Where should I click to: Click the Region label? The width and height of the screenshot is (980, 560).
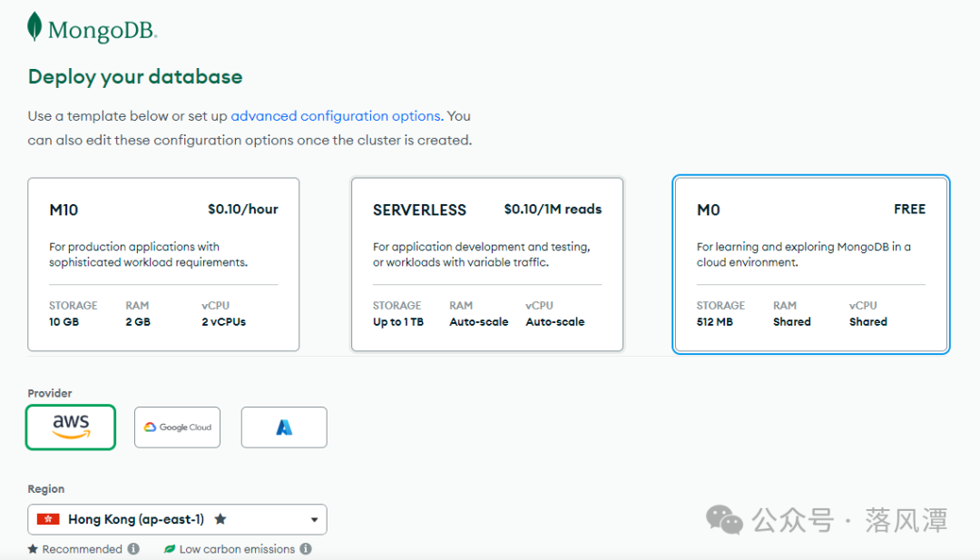(45, 488)
